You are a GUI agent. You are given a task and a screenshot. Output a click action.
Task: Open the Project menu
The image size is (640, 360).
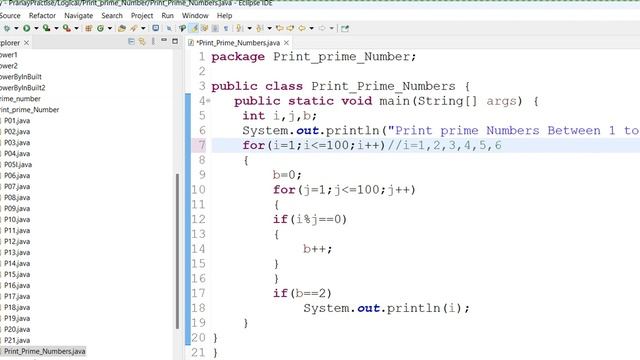[x=142, y=16]
